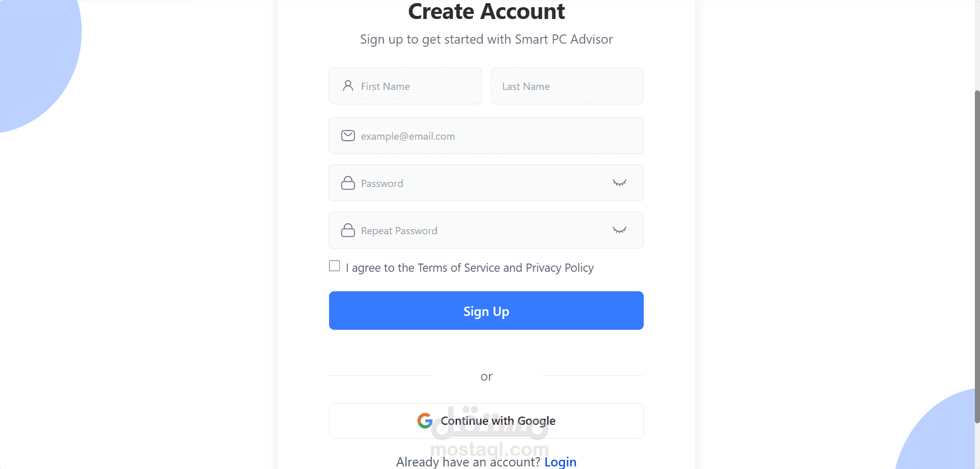Click the example@email.com input field
The height and width of the screenshot is (469, 980).
(494, 136)
